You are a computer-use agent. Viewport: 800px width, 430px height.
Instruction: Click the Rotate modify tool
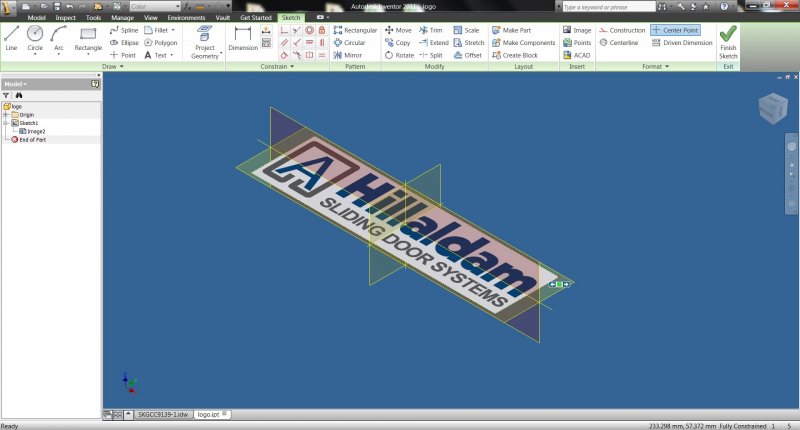tap(399, 55)
